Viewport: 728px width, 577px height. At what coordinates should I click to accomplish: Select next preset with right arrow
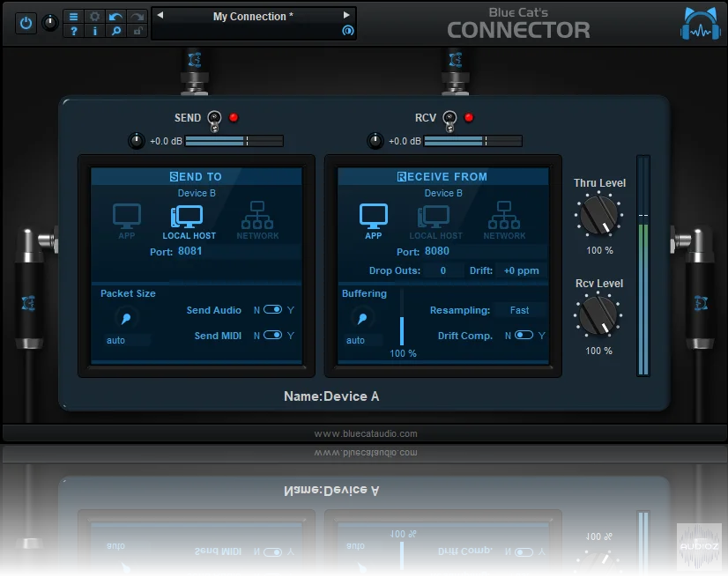pos(346,15)
